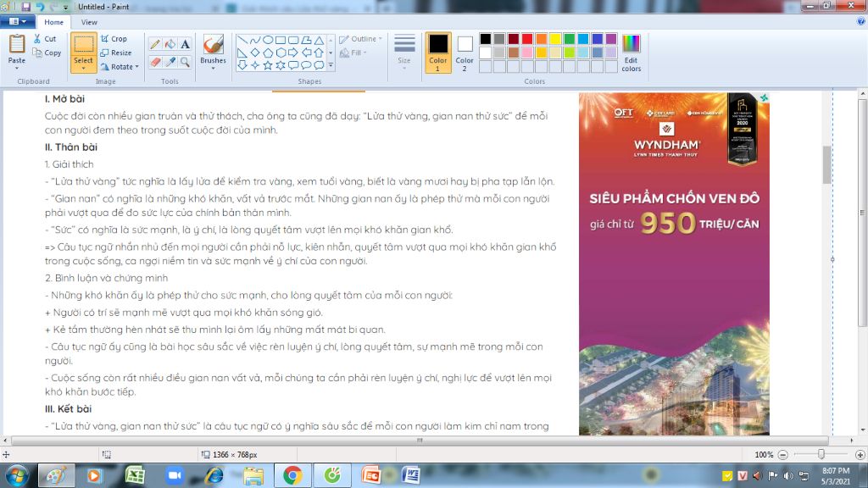Customize Quick Access Toolbar dropdown
868x488 pixels.
[x=66, y=7]
